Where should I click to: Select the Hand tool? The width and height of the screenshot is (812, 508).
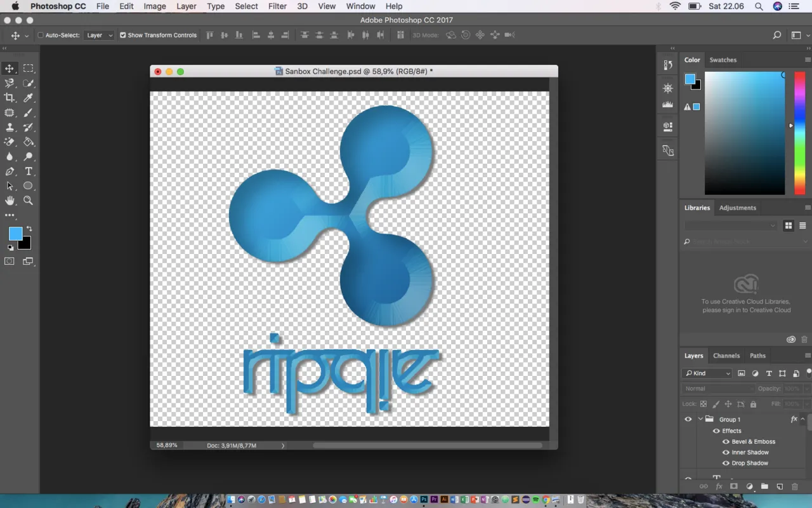(10, 201)
